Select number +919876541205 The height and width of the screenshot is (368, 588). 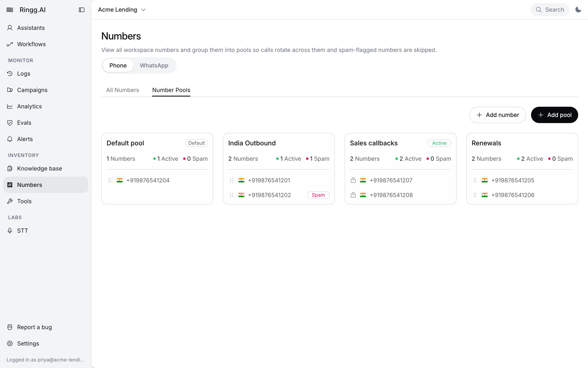[x=513, y=180]
